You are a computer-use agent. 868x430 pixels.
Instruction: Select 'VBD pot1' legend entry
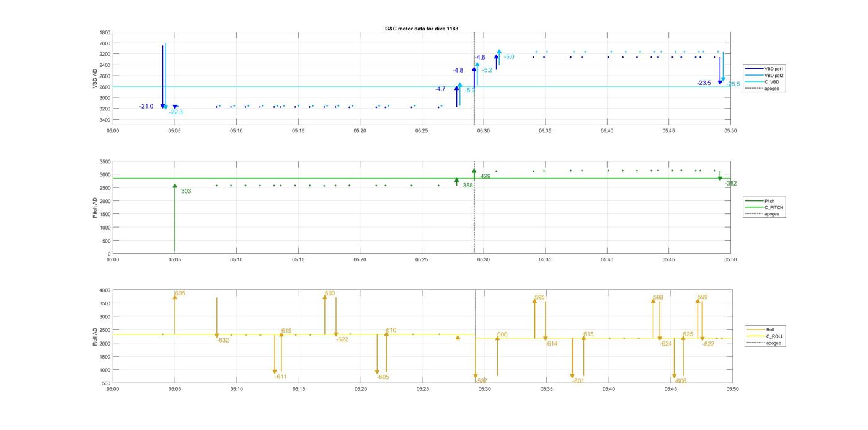click(x=764, y=69)
